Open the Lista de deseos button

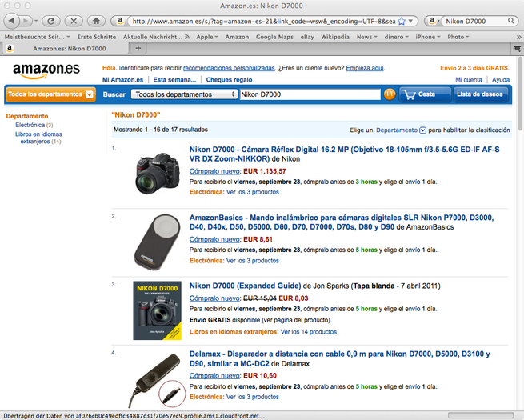[479, 94]
